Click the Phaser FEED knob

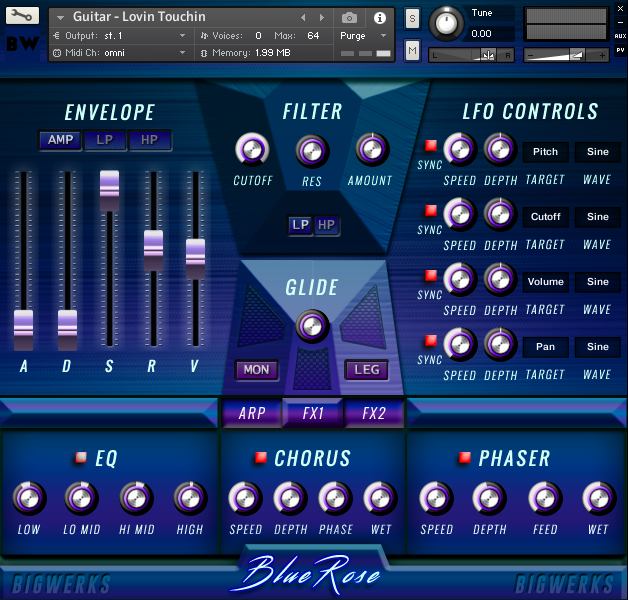[x=545, y=499]
